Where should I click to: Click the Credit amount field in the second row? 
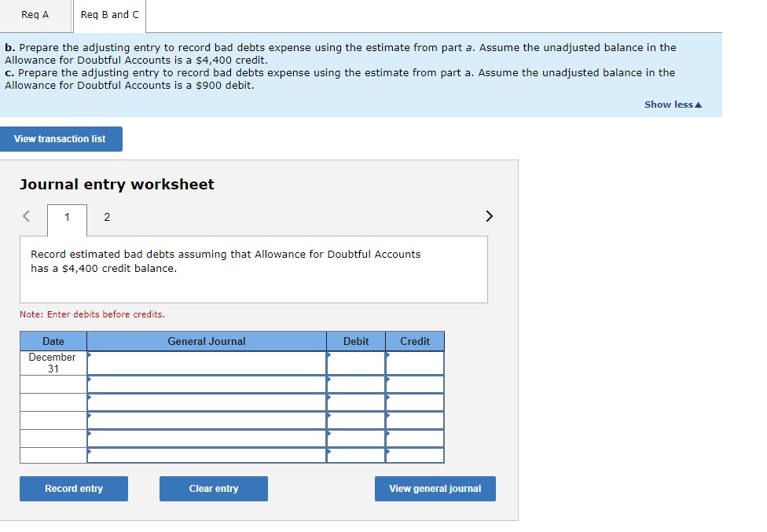click(414, 382)
